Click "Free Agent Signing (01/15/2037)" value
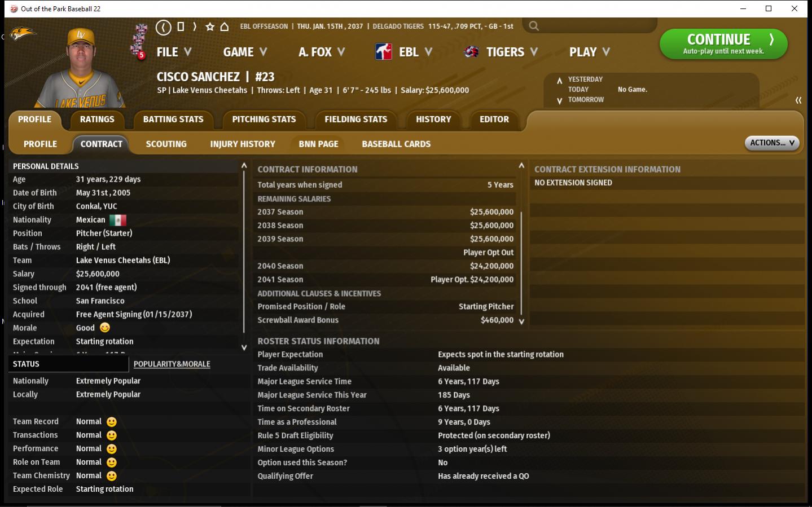812x507 pixels. pyautogui.click(x=134, y=315)
